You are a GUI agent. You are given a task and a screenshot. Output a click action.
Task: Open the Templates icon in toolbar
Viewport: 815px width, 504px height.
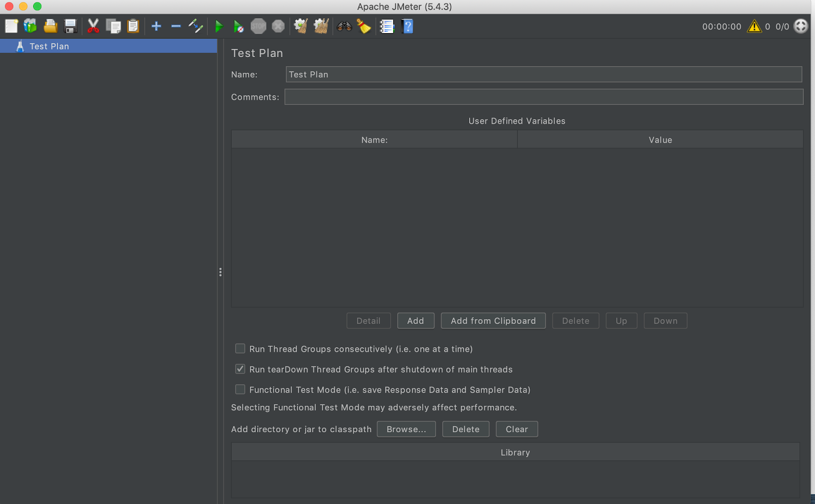pyautogui.click(x=31, y=26)
